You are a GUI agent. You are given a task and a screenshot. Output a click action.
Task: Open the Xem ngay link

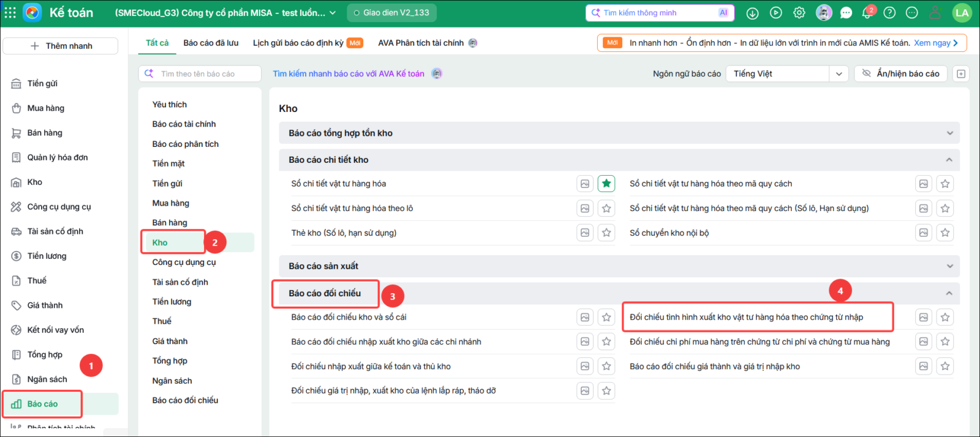936,43
